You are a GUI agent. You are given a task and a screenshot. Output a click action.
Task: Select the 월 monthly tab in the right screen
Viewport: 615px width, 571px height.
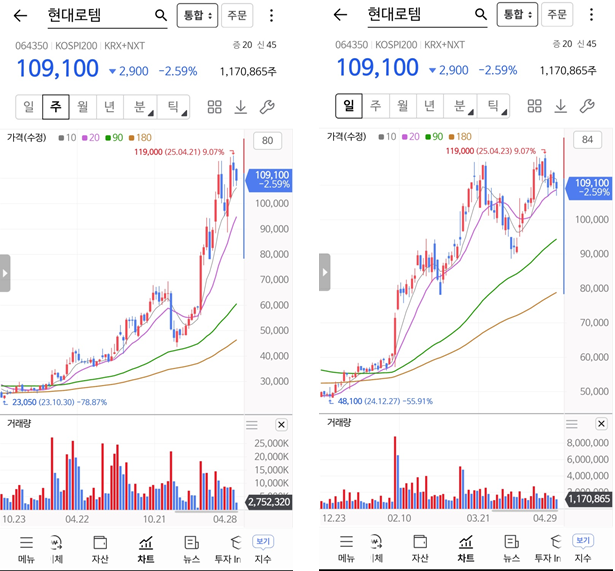click(402, 106)
